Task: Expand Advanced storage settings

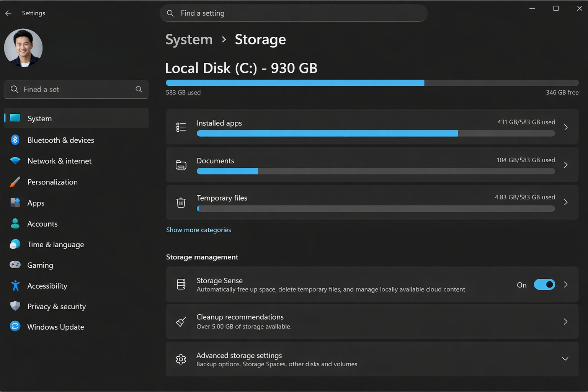Action: click(x=565, y=359)
